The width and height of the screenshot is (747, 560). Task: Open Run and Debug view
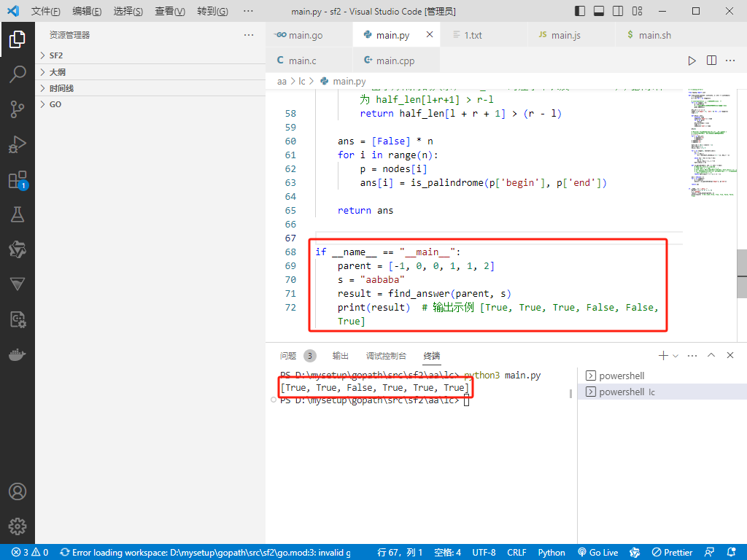point(18,144)
